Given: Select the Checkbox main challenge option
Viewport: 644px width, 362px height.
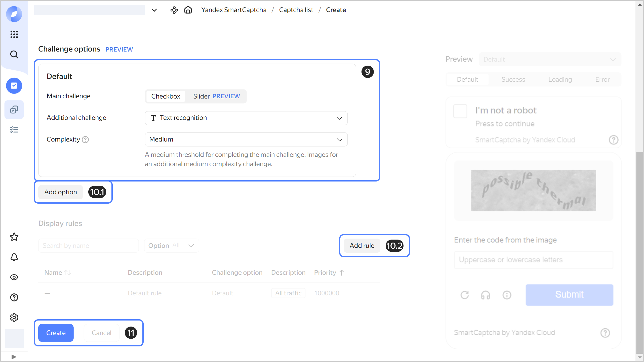Looking at the screenshot, I should click(x=166, y=96).
